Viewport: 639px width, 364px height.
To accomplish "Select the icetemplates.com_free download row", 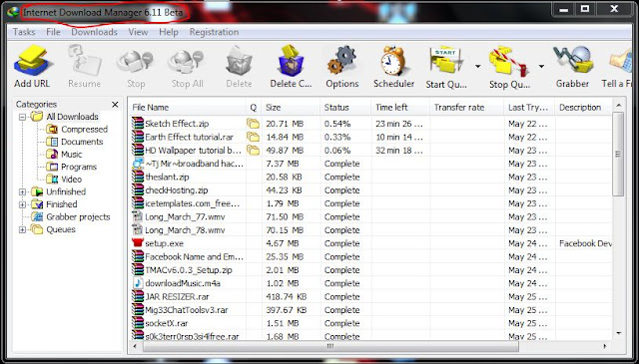I will tap(370, 203).
